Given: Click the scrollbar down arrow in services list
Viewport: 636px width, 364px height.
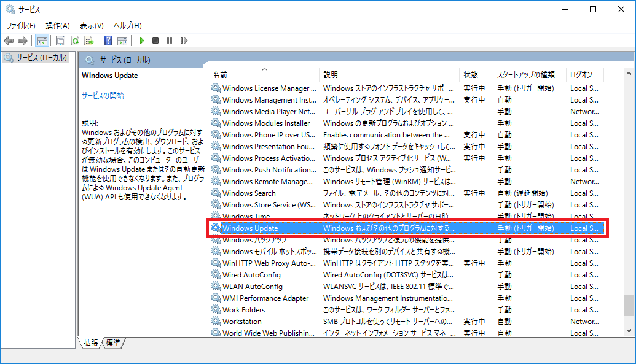Looking at the screenshot, I should [629, 331].
